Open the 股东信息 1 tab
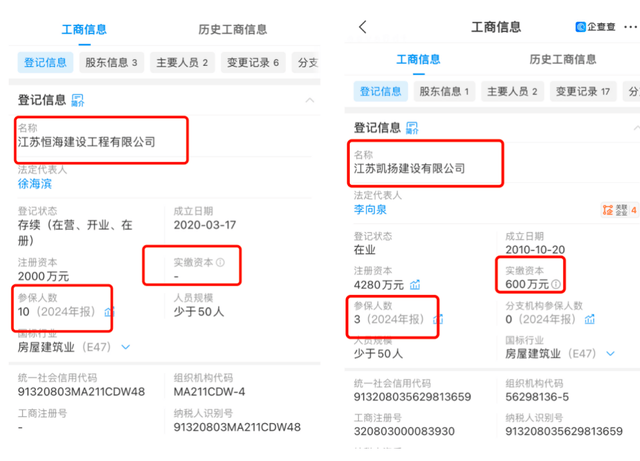This screenshot has width=640, height=461. [x=445, y=92]
